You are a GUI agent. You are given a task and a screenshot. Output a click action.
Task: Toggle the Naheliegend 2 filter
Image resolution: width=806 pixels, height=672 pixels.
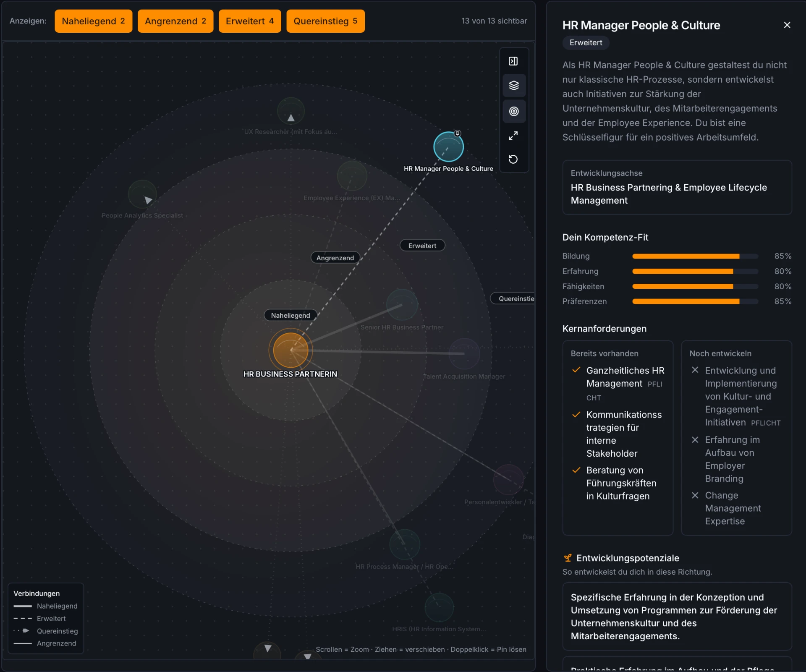(x=93, y=21)
